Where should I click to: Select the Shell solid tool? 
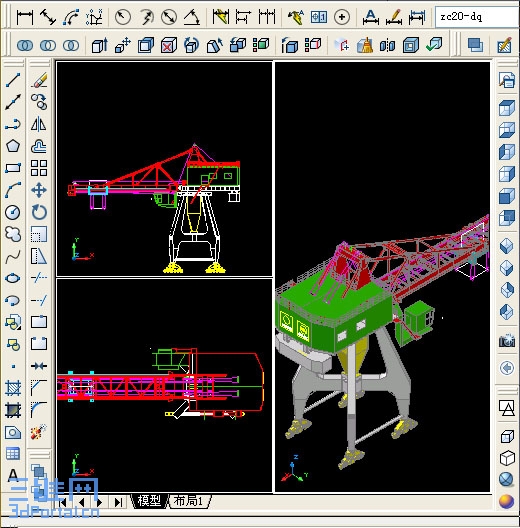pyautogui.click(x=411, y=45)
